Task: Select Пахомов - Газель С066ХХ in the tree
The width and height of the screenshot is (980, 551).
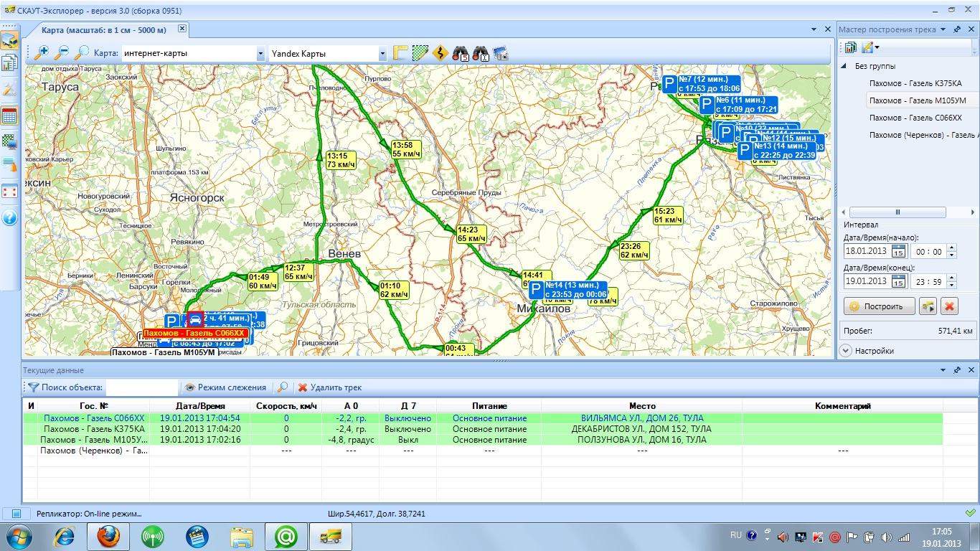Action: [x=915, y=118]
